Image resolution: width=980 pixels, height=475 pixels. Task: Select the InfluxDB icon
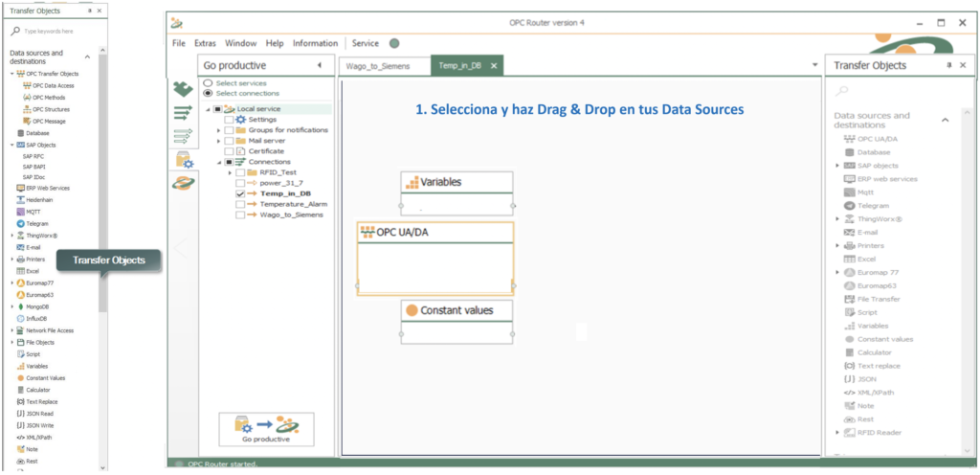coord(21,319)
